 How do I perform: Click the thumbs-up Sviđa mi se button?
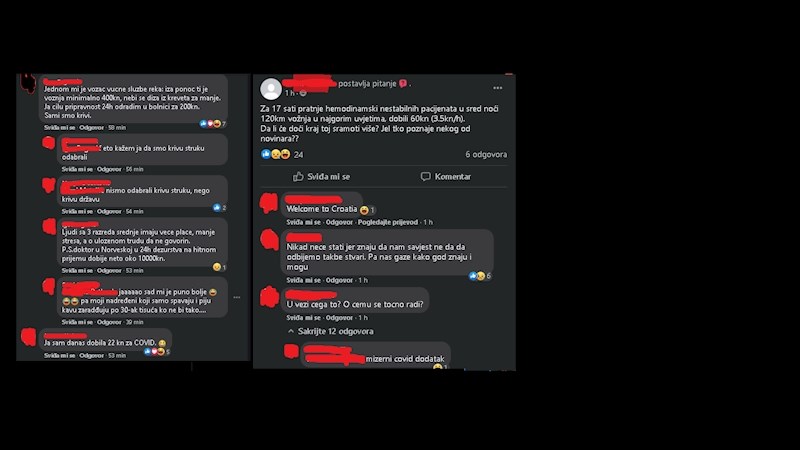321,177
